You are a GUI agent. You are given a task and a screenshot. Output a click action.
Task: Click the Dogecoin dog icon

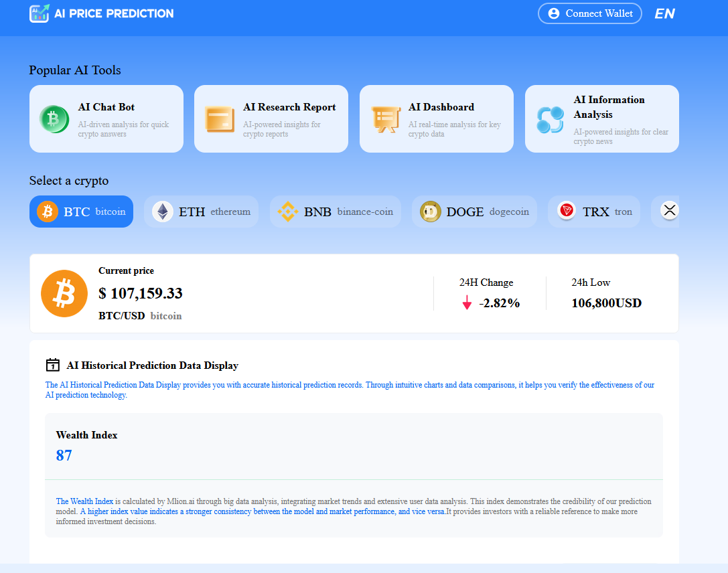(430, 212)
